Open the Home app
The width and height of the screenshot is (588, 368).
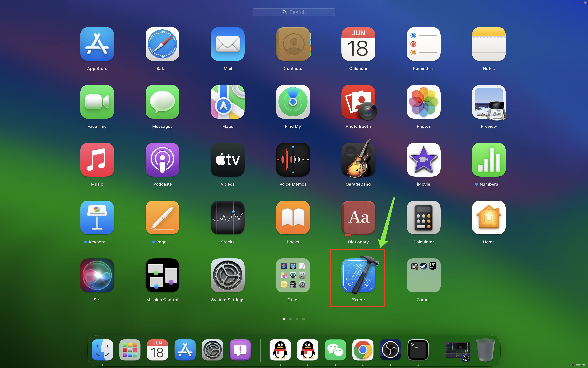pyautogui.click(x=489, y=217)
